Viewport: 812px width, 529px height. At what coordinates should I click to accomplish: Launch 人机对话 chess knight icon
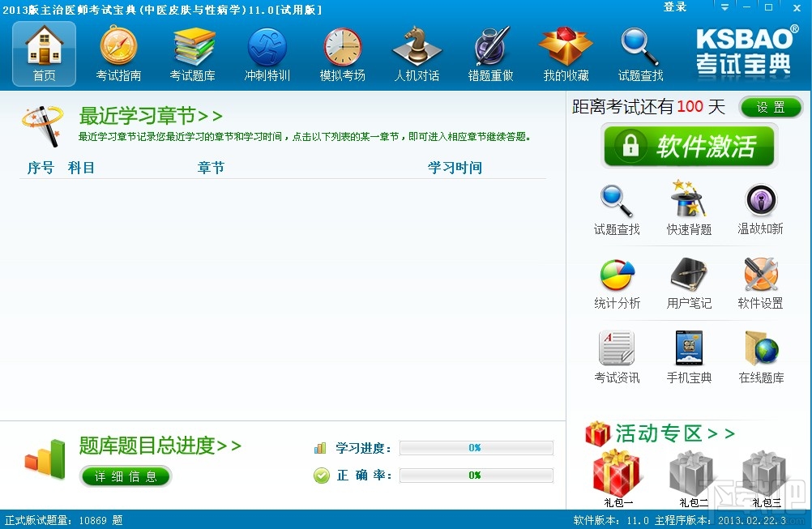[417, 53]
